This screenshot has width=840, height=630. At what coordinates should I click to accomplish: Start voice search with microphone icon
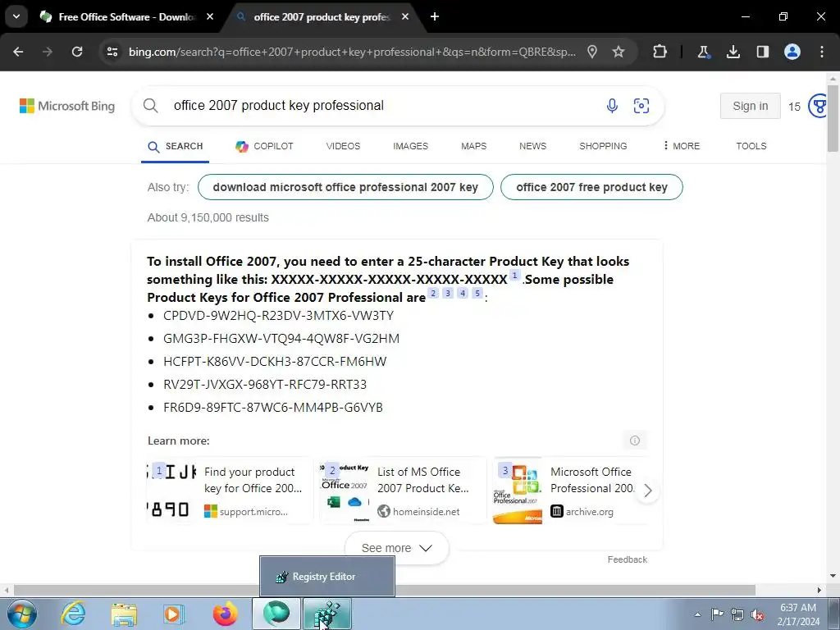point(612,106)
